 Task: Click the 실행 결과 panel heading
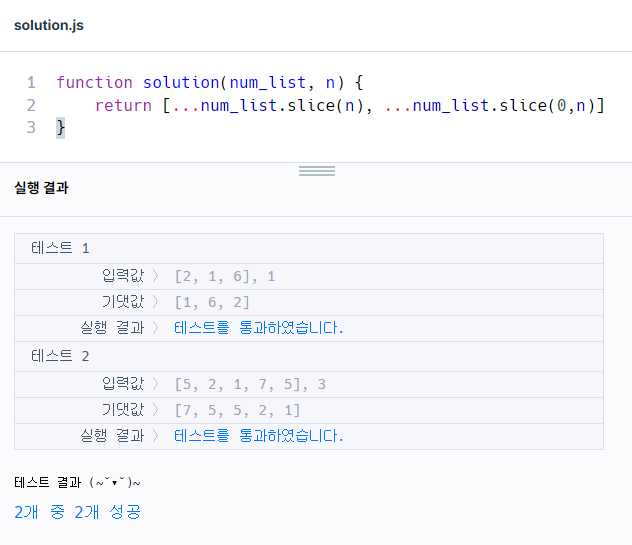pos(41,188)
